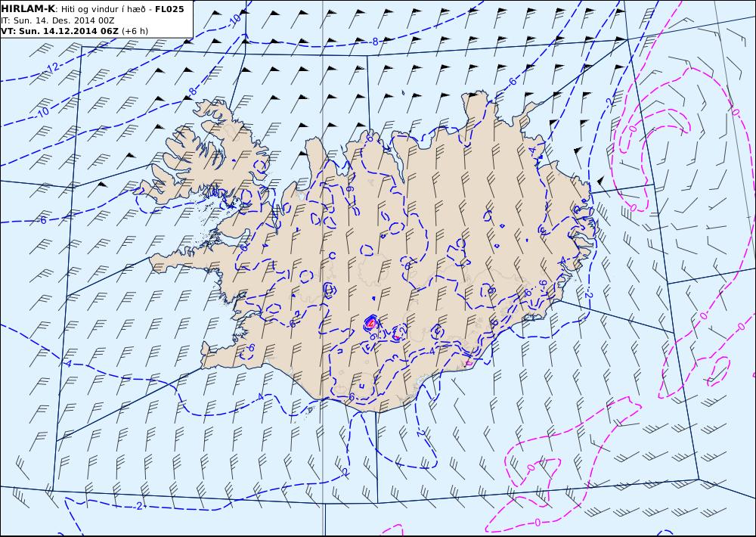Click the "HIRLAM-K" model name in the legend
Screen dimensions: 756x537
28,9
